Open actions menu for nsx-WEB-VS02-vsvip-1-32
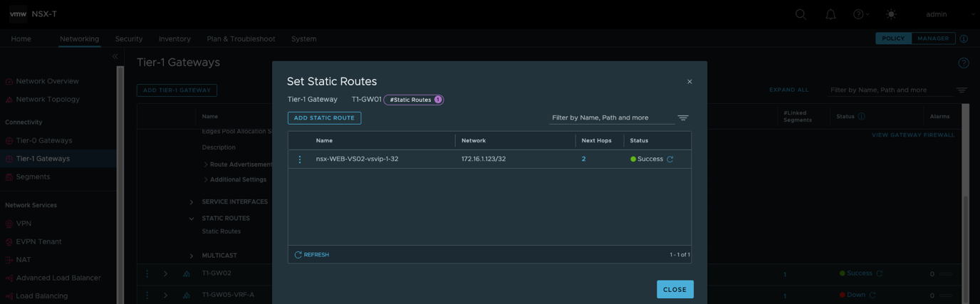The image size is (980, 304). [x=300, y=159]
